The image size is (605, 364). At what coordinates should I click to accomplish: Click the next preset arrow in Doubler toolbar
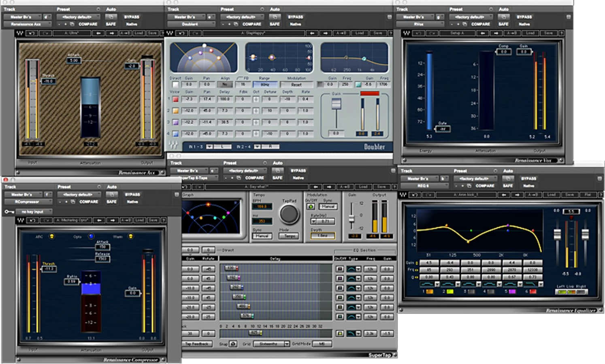click(325, 33)
